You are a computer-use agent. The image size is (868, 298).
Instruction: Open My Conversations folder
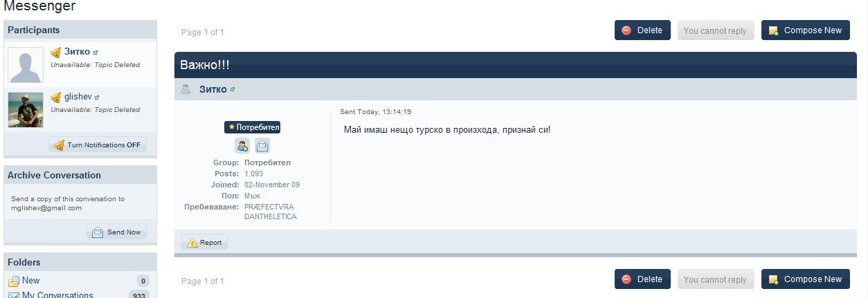point(57,295)
